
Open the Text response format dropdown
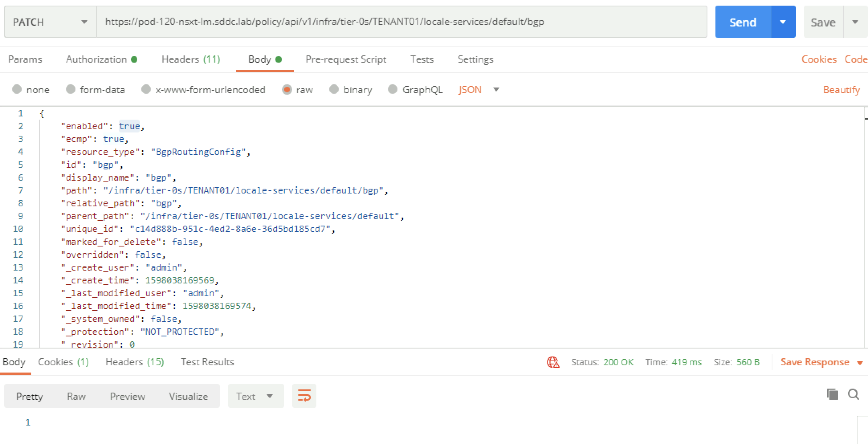255,396
